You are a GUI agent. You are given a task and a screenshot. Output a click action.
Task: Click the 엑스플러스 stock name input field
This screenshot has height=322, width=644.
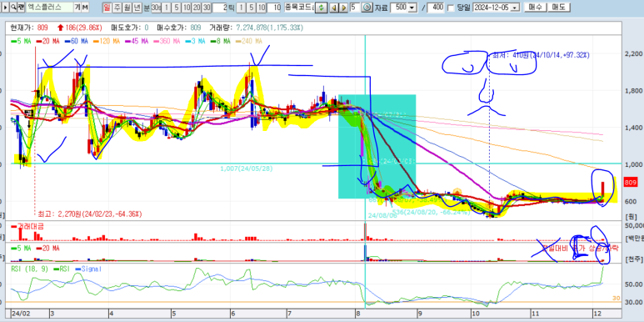[50, 7]
